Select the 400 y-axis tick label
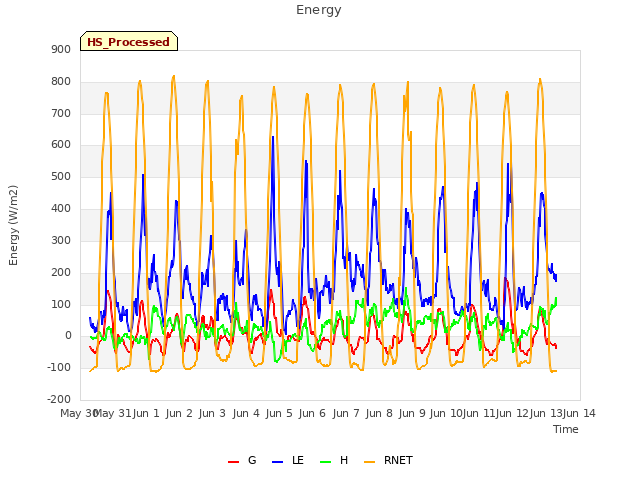This screenshot has height=480, width=640. point(61,209)
